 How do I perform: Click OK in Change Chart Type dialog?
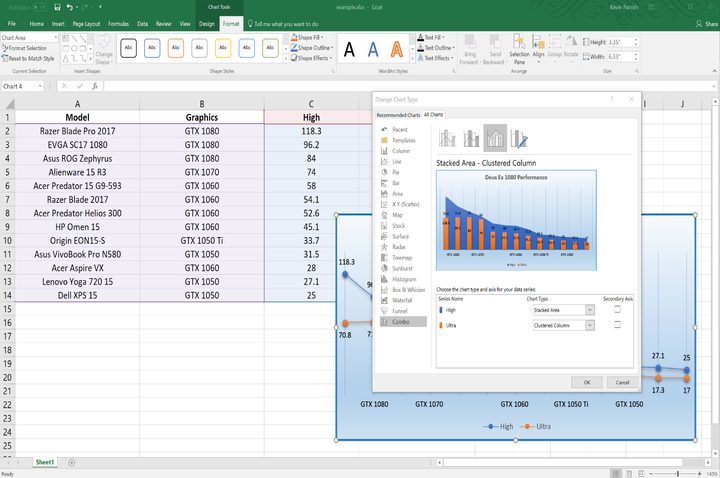point(587,382)
